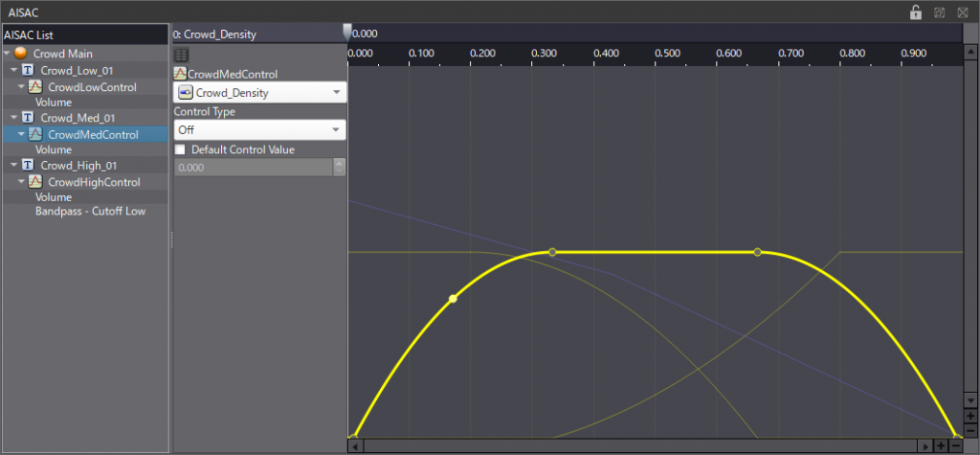Click the curve point at start of plateau
Image resolution: width=980 pixels, height=455 pixels.
552,252
